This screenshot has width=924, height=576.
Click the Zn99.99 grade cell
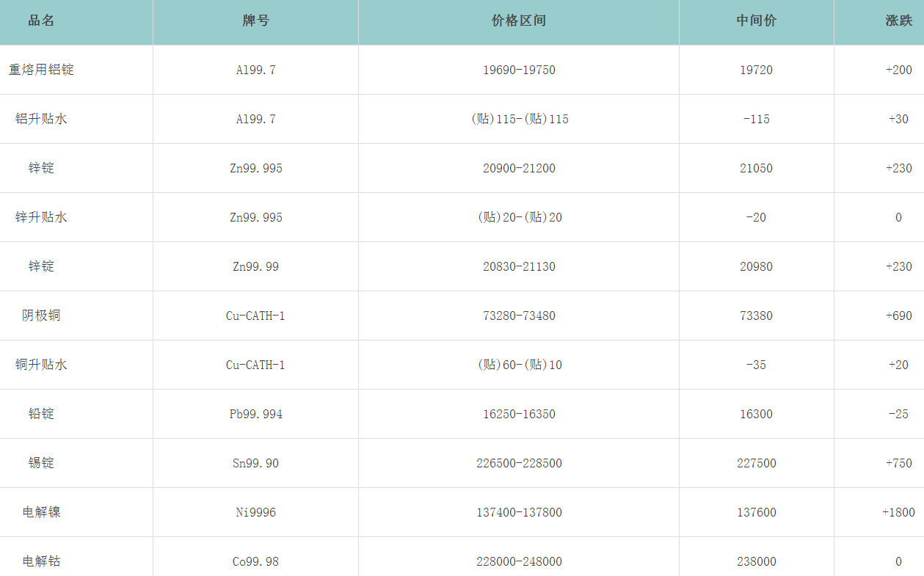coord(255,266)
